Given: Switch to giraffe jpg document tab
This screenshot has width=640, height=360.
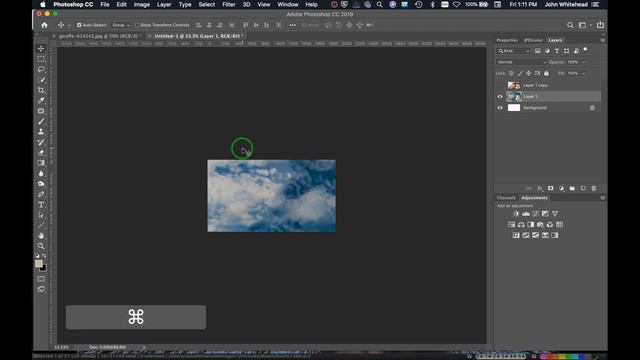Looking at the screenshot, I should (99, 36).
